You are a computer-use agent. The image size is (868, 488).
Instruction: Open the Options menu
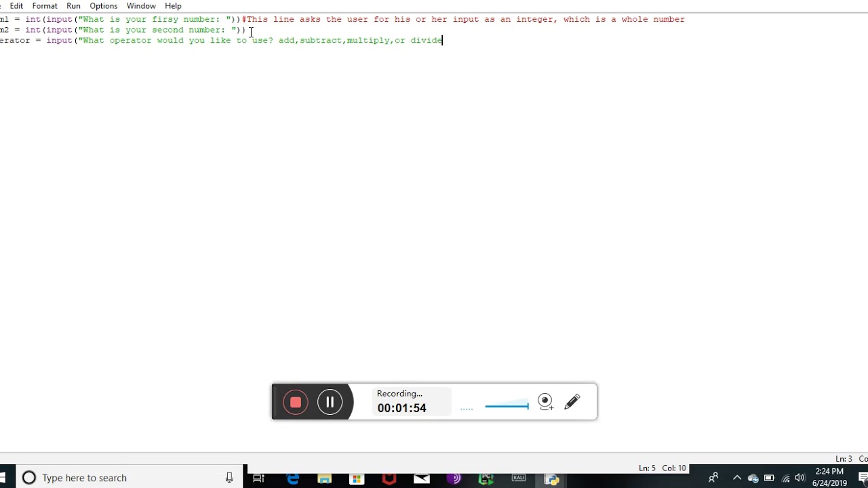pos(104,5)
